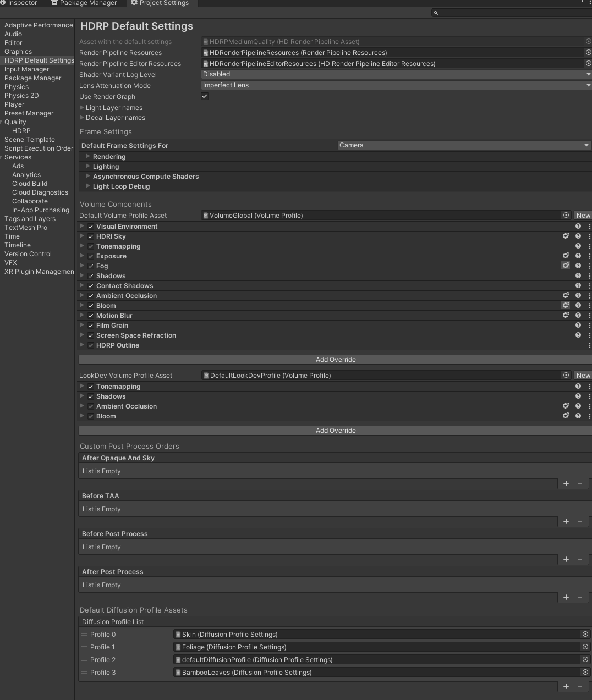Click the settings search field
Screen dimensions: 592x700
point(512,13)
